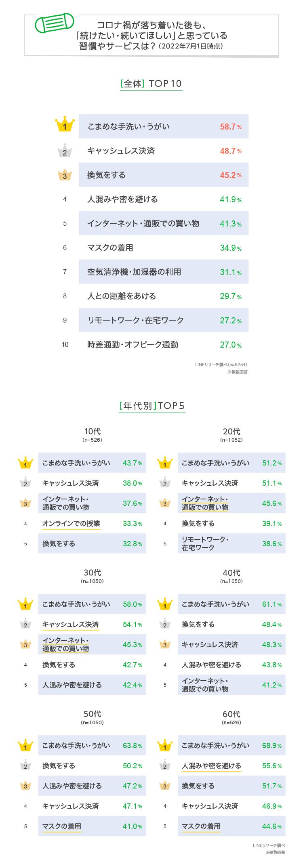Select the gold crown in the 10代 ranking
The width and height of the screenshot is (303, 868).
[25, 463]
